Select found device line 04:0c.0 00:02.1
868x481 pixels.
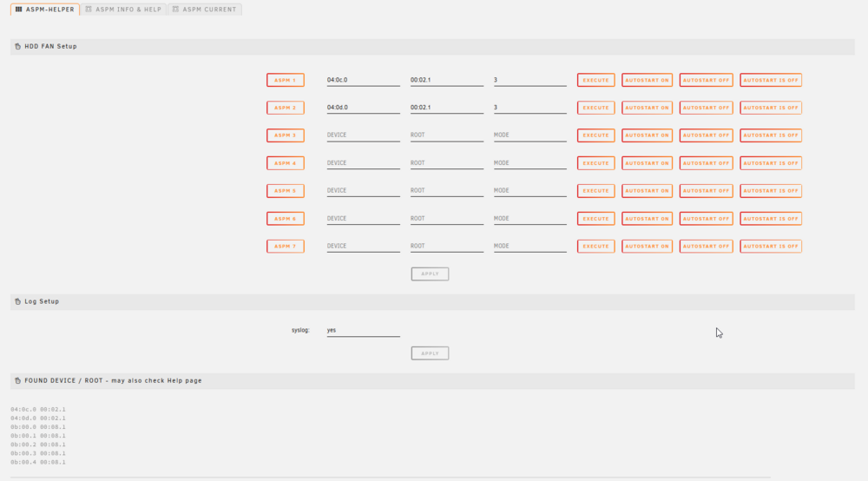pyautogui.click(x=37, y=410)
